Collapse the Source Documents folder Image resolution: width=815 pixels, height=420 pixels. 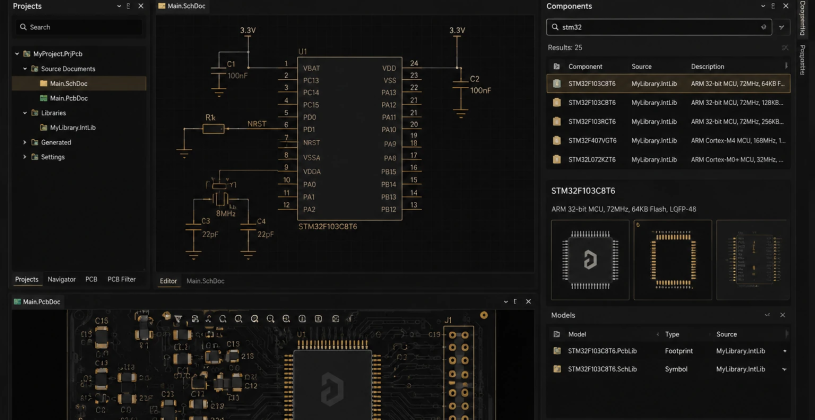click(25, 69)
